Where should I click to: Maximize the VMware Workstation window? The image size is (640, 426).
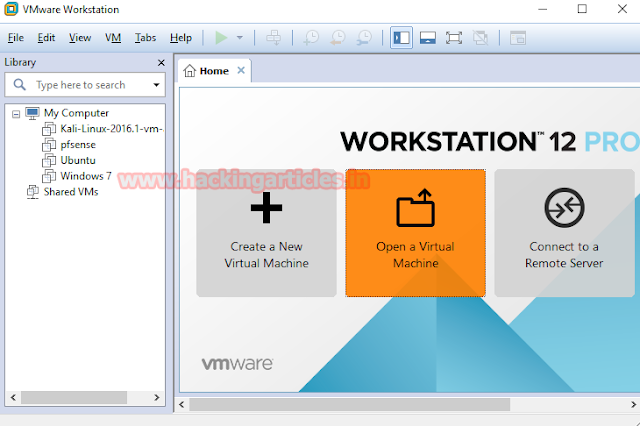(582, 9)
